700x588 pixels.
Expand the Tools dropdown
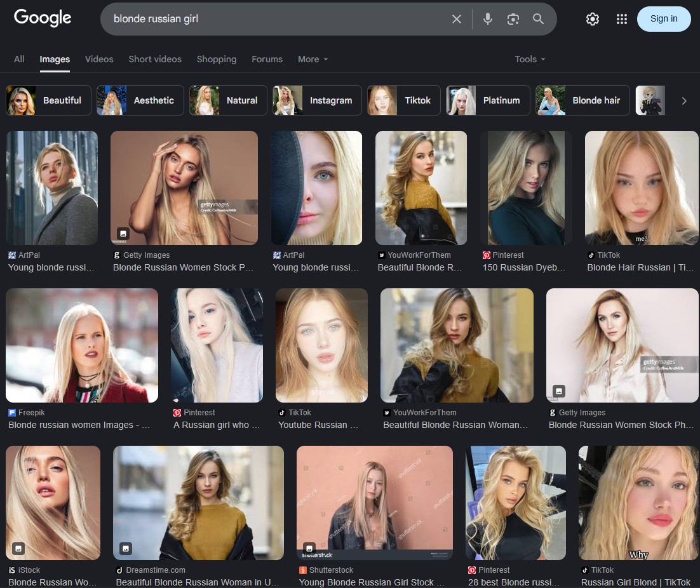(x=530, y=59)
